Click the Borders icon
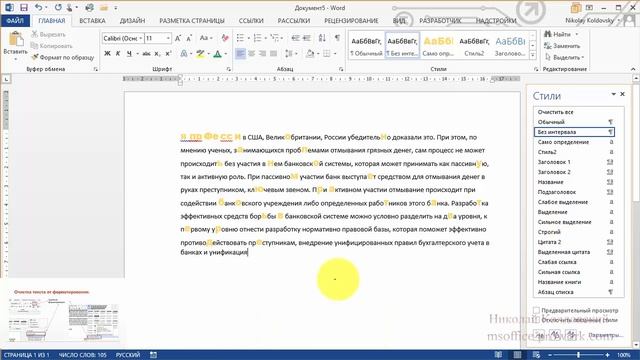This screenshot has width=640, height=360. 327,53
